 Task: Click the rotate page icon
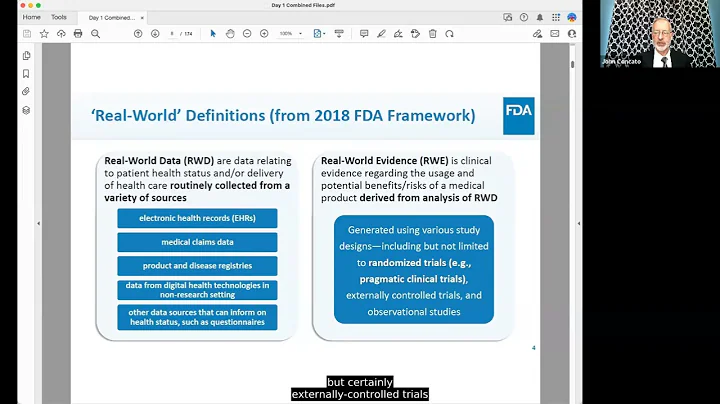click(450, 34)
